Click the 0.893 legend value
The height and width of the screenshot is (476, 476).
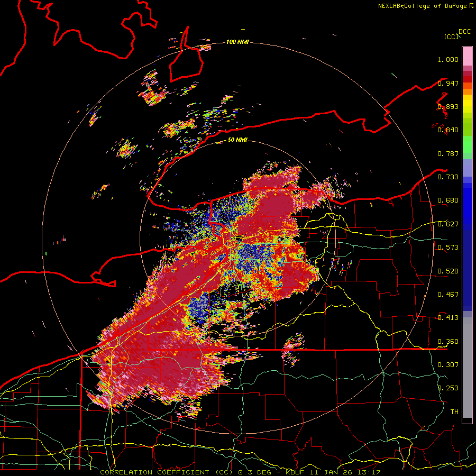[448, 106]
